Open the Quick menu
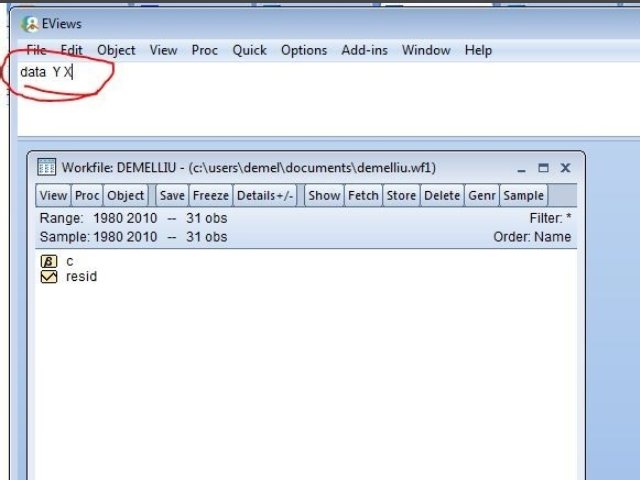This screenshot has width=640, height=480. tap(249, 50)
